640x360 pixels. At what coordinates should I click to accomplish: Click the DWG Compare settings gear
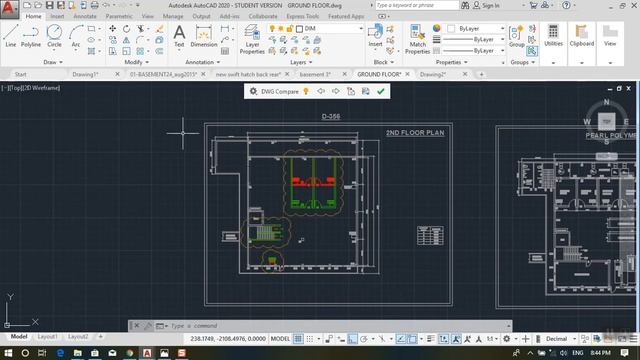click(253, 91)
